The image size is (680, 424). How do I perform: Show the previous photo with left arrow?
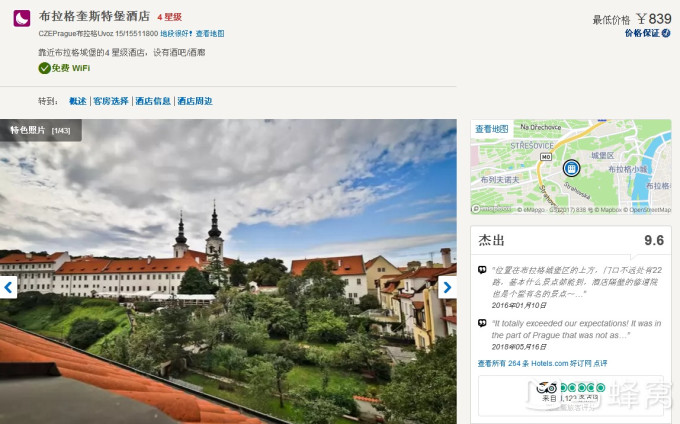[8, 287]
